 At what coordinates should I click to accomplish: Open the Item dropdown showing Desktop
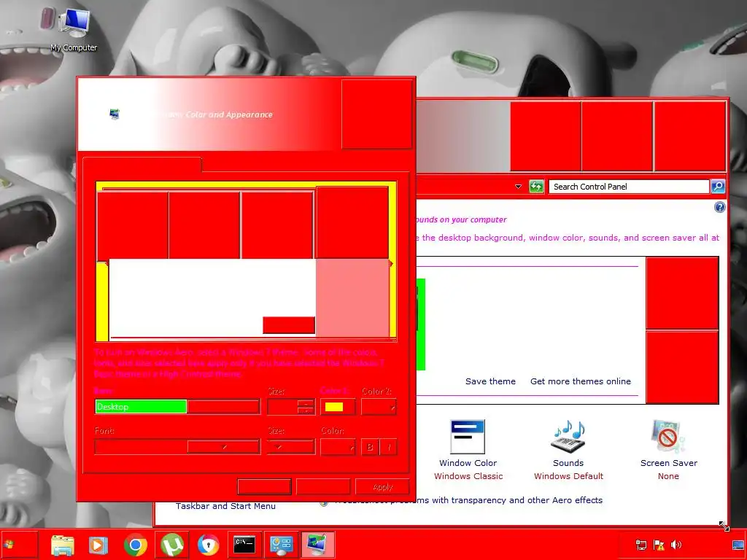click(177, 407)
